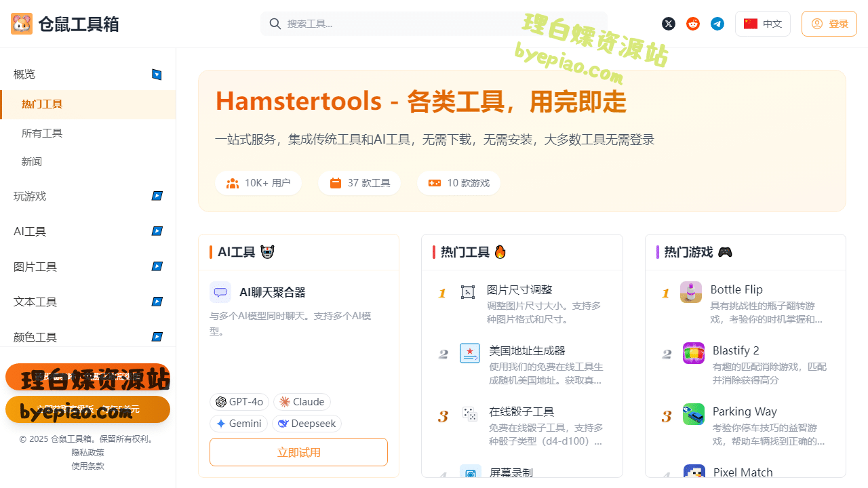Select the Deepseek model chip
The height and width of the screenshot is (488, 868).
click(307, 424)
